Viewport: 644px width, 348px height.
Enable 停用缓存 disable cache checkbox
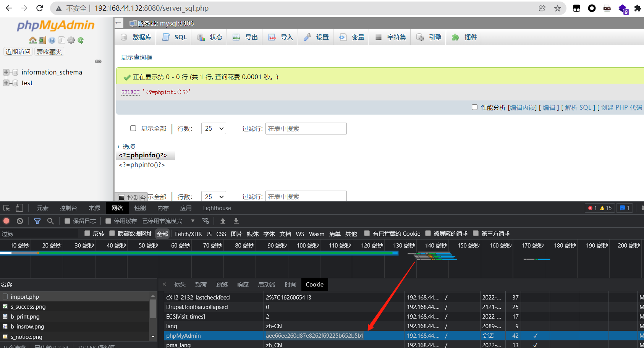[x=108, y=221]
